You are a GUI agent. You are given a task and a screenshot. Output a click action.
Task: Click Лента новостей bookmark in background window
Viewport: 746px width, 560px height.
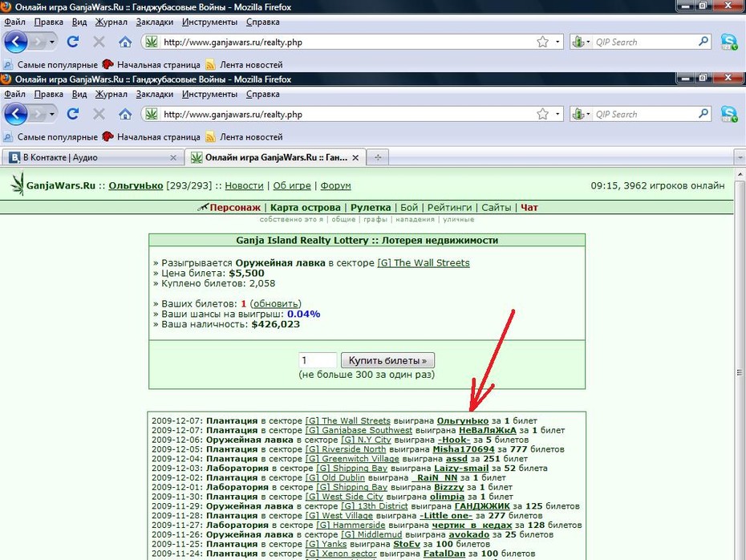244,65
